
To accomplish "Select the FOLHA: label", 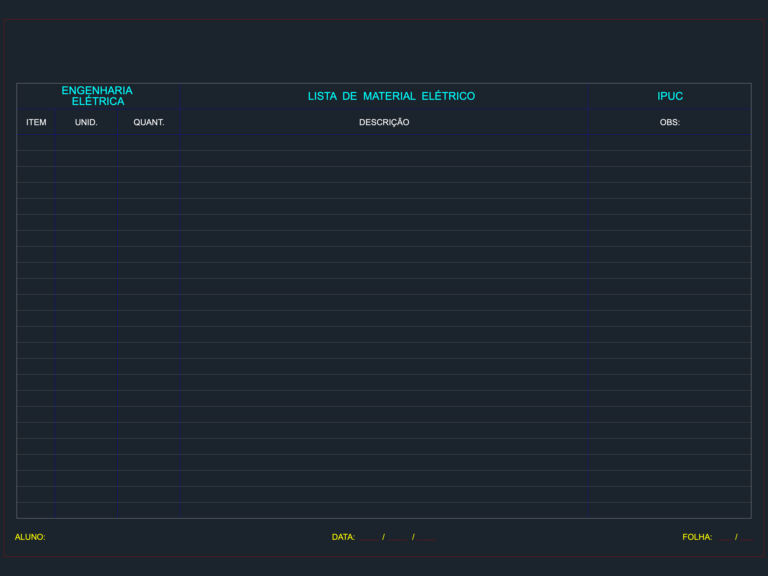I will 697,537.
